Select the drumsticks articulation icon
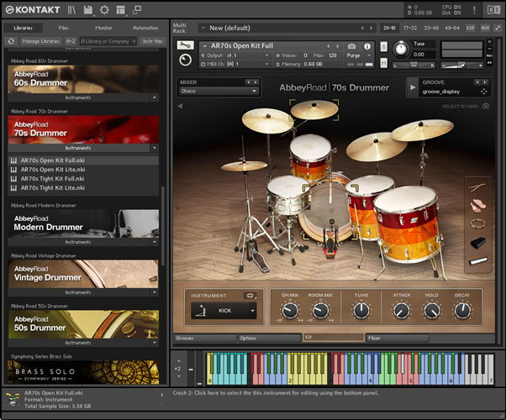 click(x=477, y=187)
